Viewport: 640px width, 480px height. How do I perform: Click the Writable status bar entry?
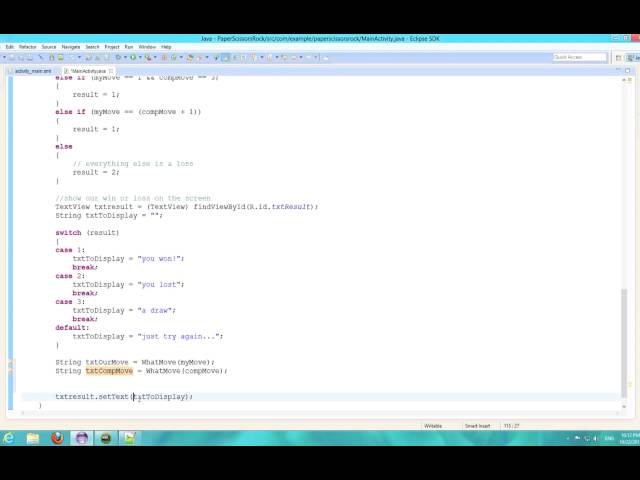coord(433,426)
